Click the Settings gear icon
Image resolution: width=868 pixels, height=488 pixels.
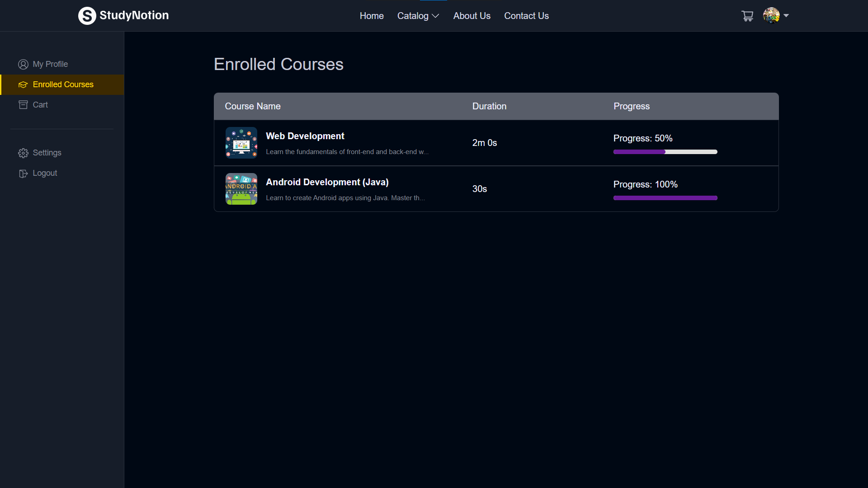tap(23, 153)
